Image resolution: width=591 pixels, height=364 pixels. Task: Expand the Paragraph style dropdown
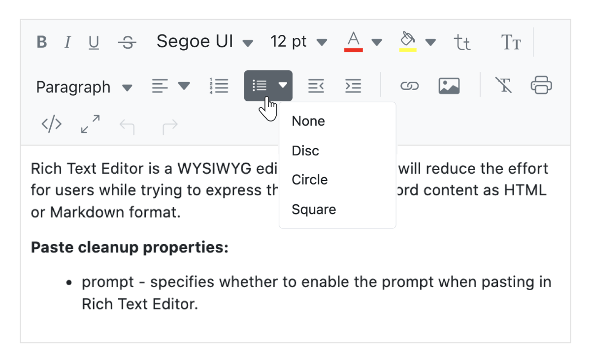82,86
